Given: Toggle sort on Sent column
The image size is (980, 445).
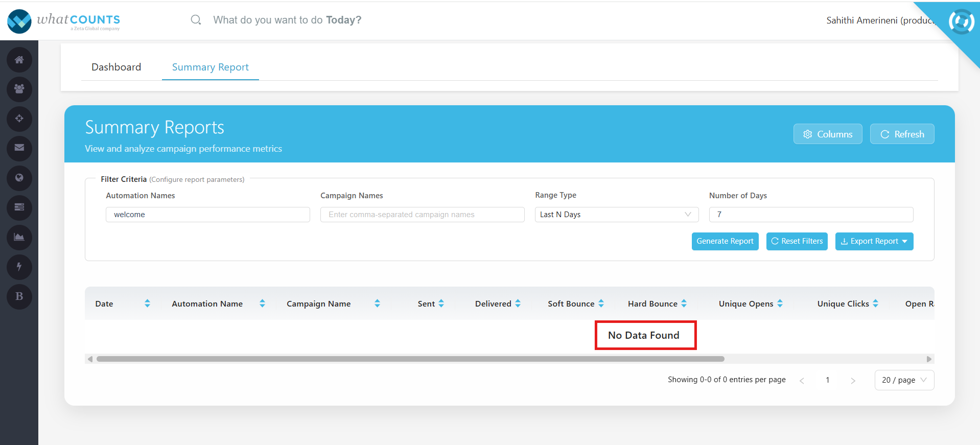Looking at the screenshot, I should [441, 303].
